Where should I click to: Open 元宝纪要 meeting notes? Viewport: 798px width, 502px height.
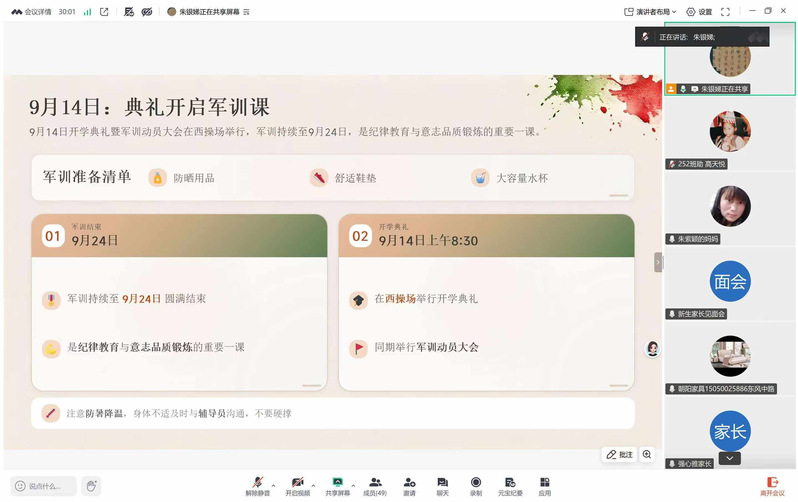click(x=510, y=486)
